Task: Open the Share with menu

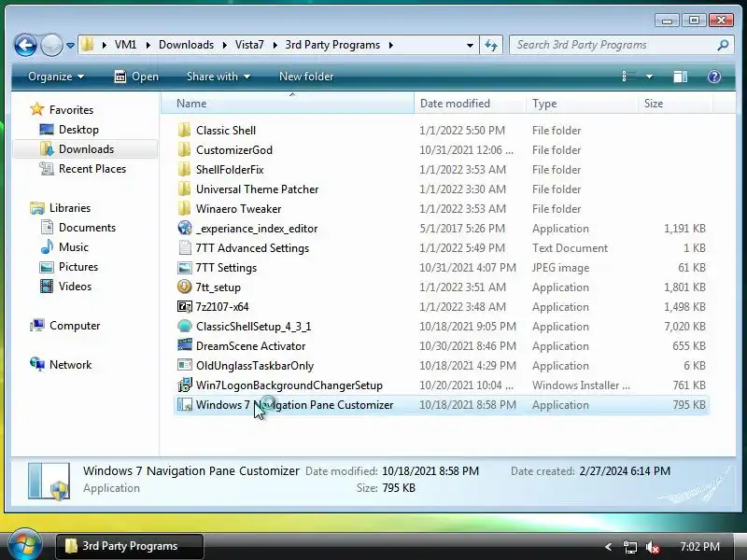Action: pos(218,77)
